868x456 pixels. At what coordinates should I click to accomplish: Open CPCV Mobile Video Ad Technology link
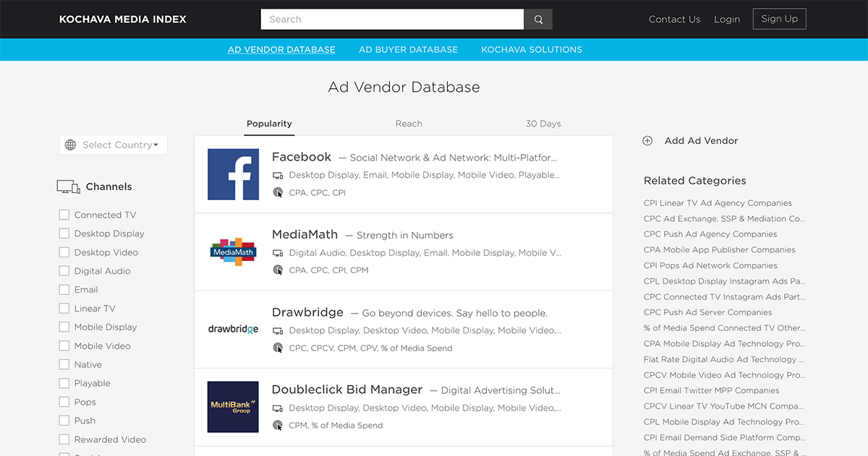[x=724, y=375]
